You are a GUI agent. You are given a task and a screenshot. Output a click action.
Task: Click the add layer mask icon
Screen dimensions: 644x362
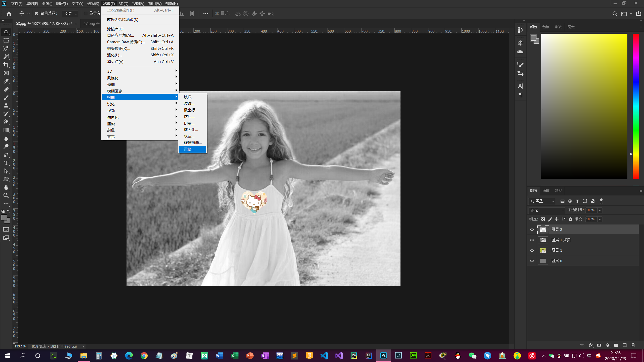coord(599,345)
